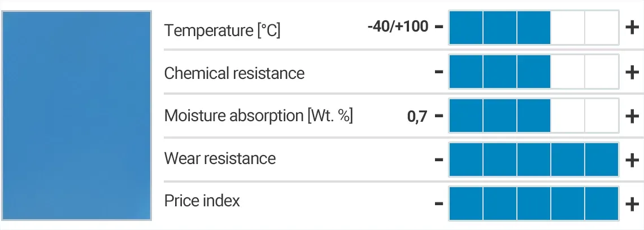Click the Moisture absorption rating bar
The image size is (644, 230).
point(534,116)
